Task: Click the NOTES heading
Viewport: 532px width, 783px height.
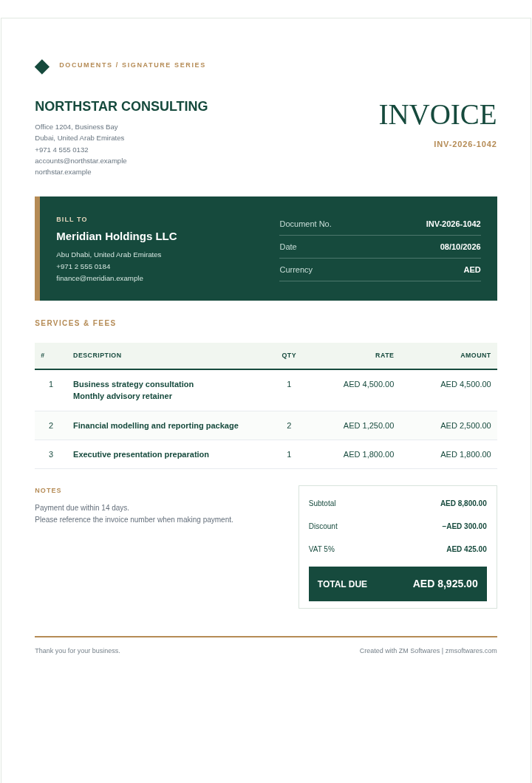Action: click(48, 490)
